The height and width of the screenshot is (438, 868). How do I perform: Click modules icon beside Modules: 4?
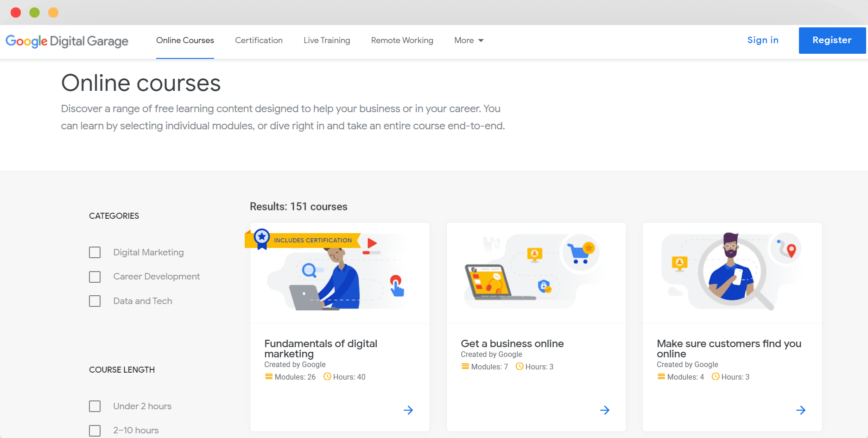[661, 377]
